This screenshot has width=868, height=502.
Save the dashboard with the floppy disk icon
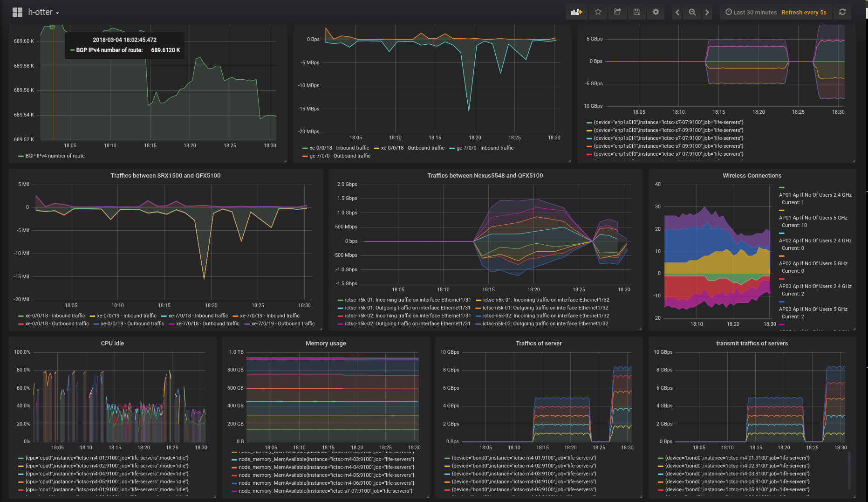pyautogui.click(x=636, y=12)
